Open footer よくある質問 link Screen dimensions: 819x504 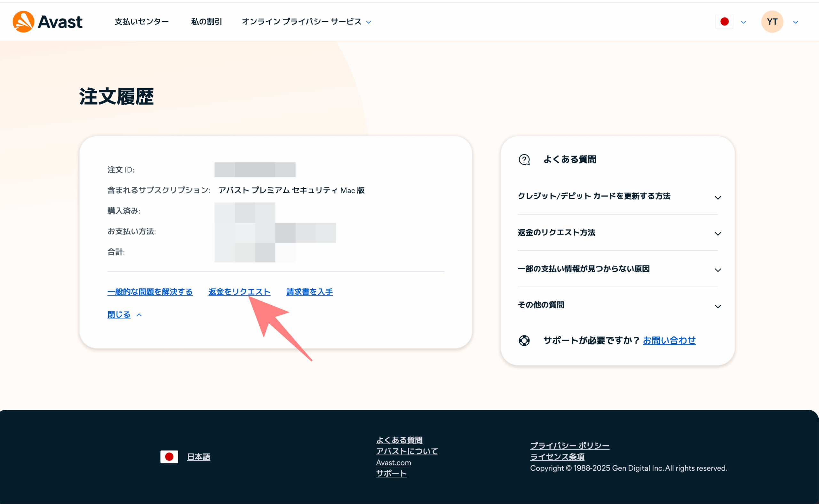pos(399,440)
